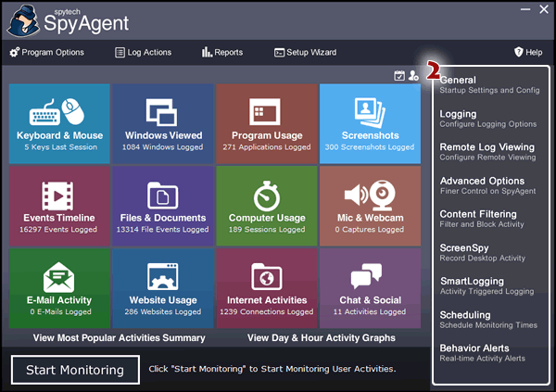
Task: Click the calendar checkmark icon
Action: 399,75
